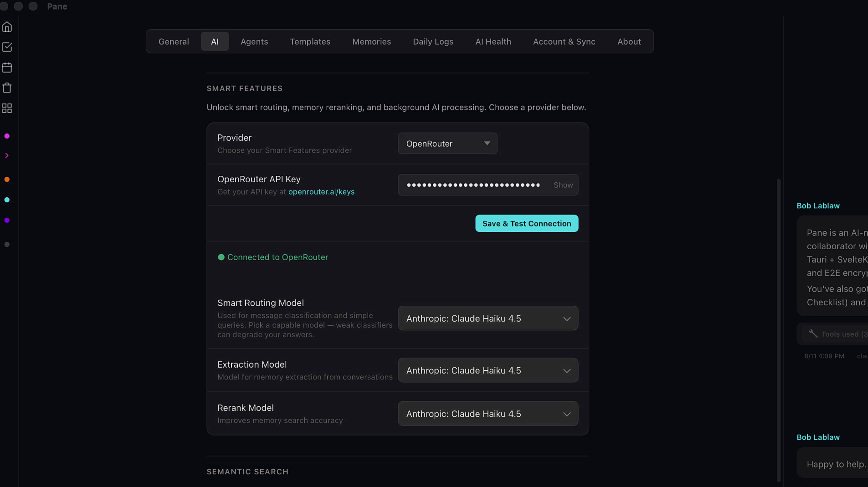This screenshot has height=487, width=868.
Task: Click the first Bob Lablaw sender name
Action: (x=818, y=205)
